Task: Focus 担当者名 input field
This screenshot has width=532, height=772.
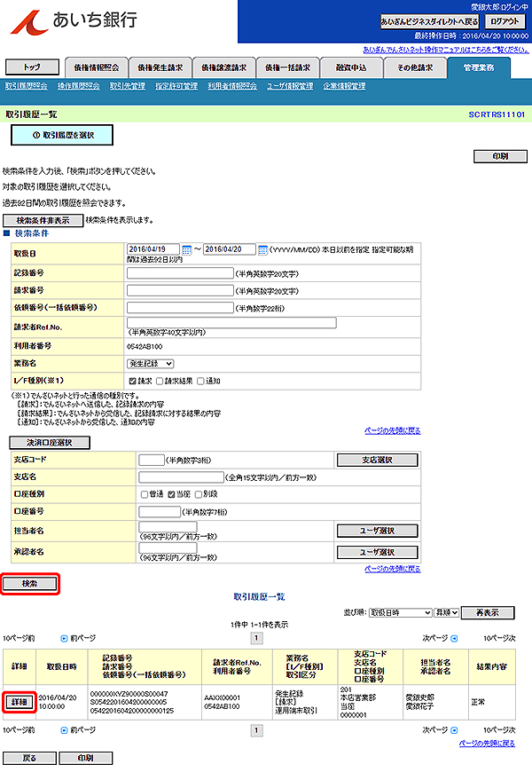Action: pos(168,527)
